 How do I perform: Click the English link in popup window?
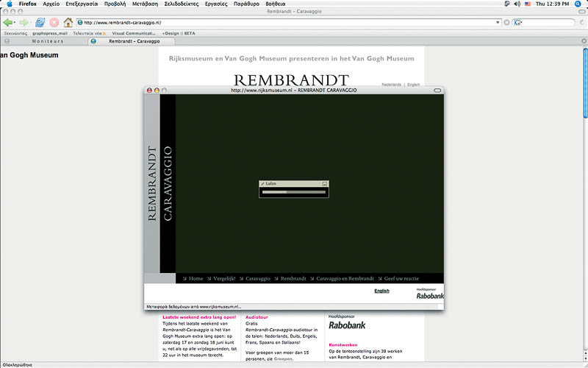click(x=381, y=291)
